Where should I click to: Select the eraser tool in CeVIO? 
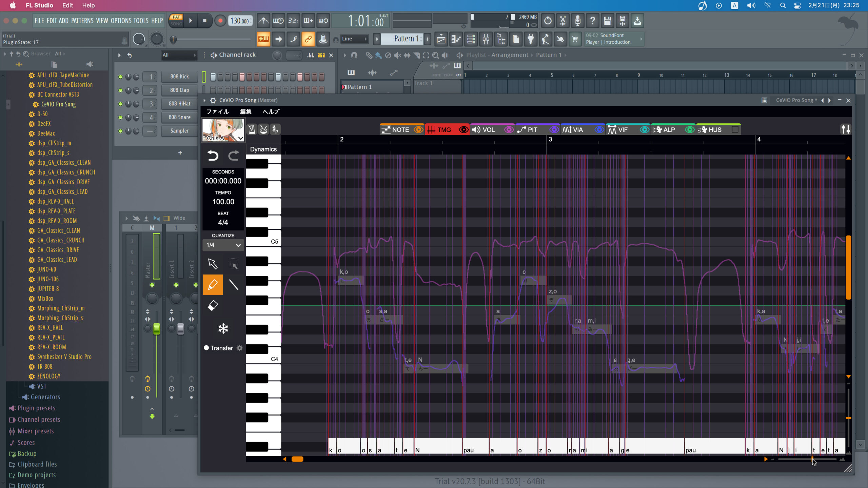(213, 305)
